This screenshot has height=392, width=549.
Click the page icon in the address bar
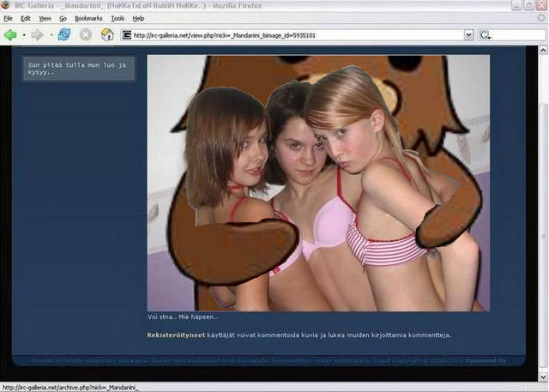point(127,35)
